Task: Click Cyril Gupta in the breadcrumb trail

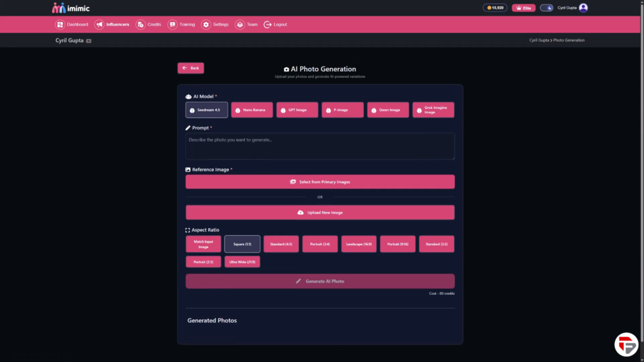Action: [x=539, y=40]
